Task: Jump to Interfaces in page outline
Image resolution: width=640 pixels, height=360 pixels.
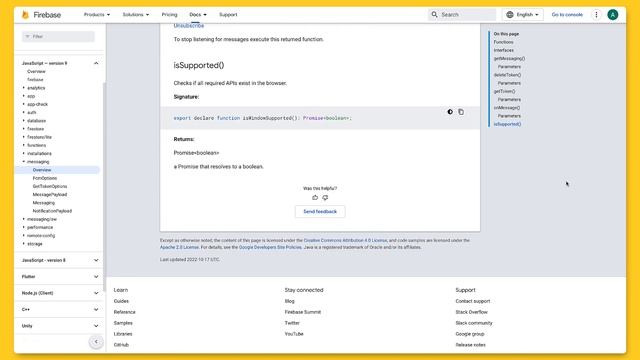Action: click(504, 50)
